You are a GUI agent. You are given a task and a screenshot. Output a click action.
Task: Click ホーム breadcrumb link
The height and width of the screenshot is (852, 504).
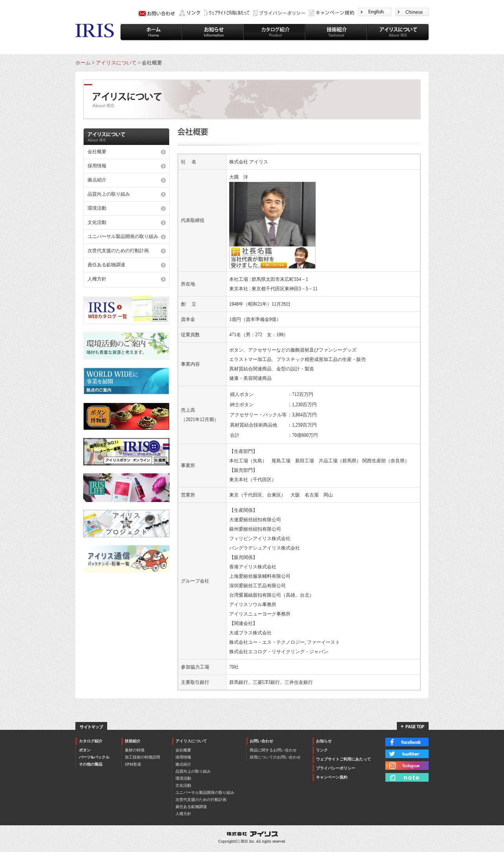pyautogui.click(x=83, y=63)
